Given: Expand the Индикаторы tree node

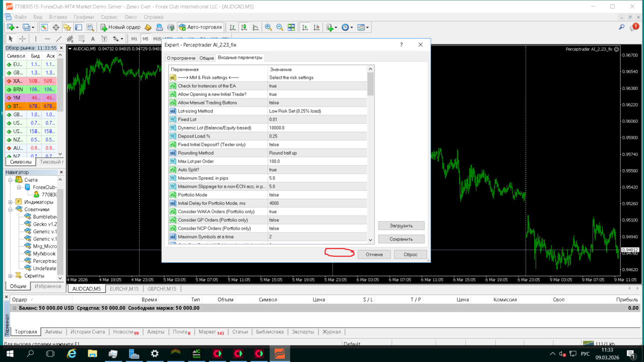Looking at the screenshot, I should [x=10, y=202].
